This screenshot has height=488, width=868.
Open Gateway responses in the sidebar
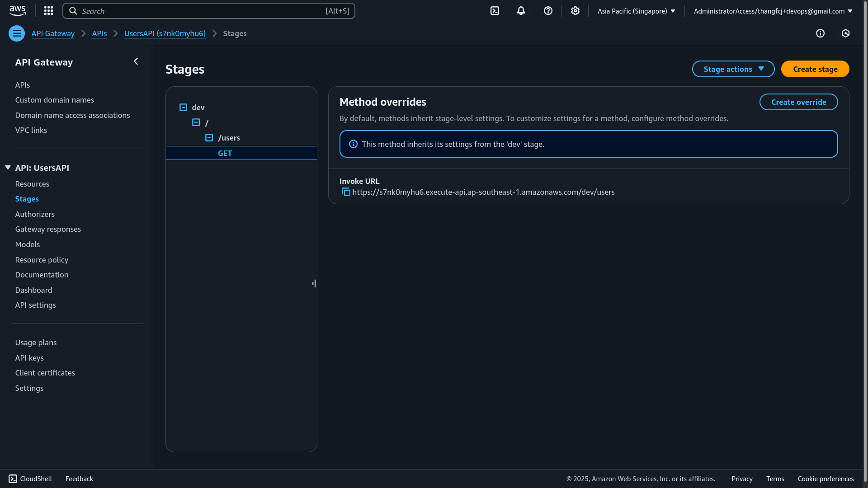[x=48, y=229]
